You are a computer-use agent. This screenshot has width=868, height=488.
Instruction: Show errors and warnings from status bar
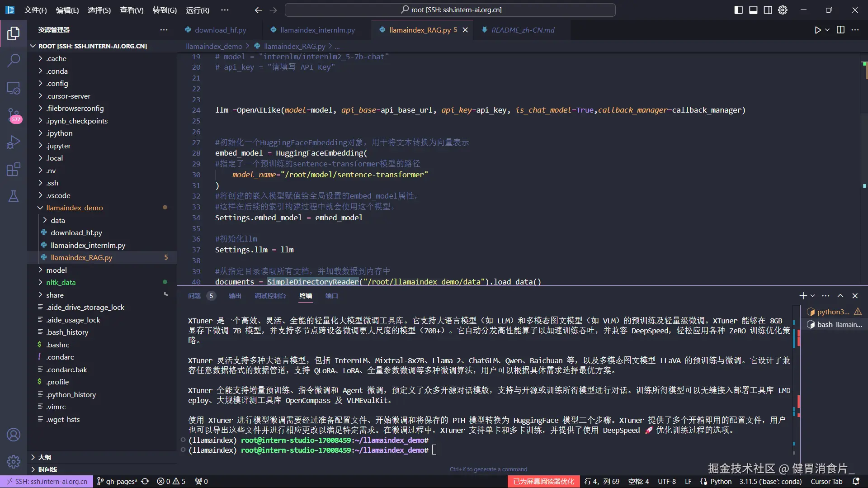[171, 481]
